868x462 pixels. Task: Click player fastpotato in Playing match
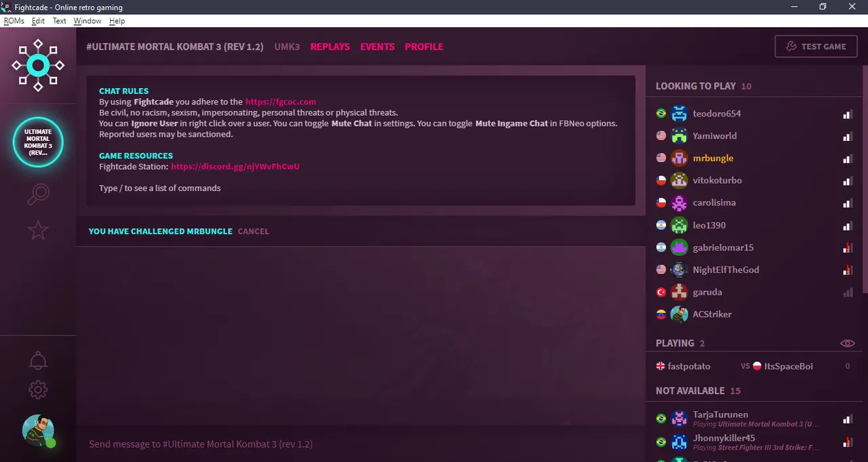[x=689, y=366]
